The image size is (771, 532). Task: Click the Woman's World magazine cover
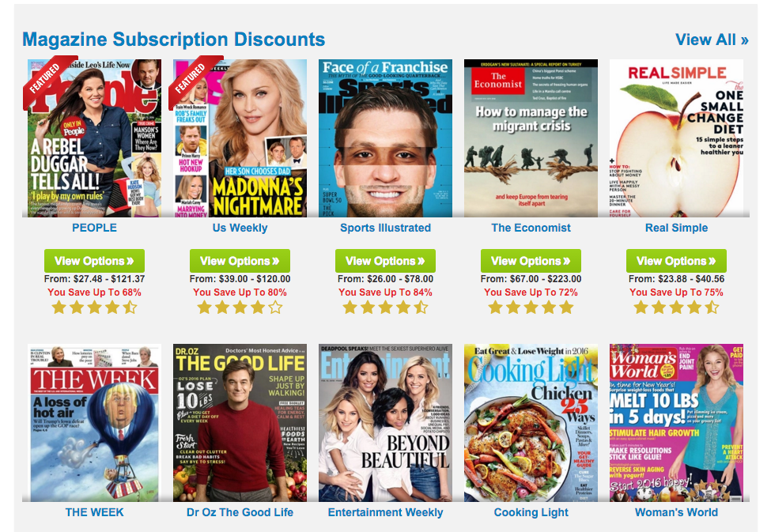point(677,423)
